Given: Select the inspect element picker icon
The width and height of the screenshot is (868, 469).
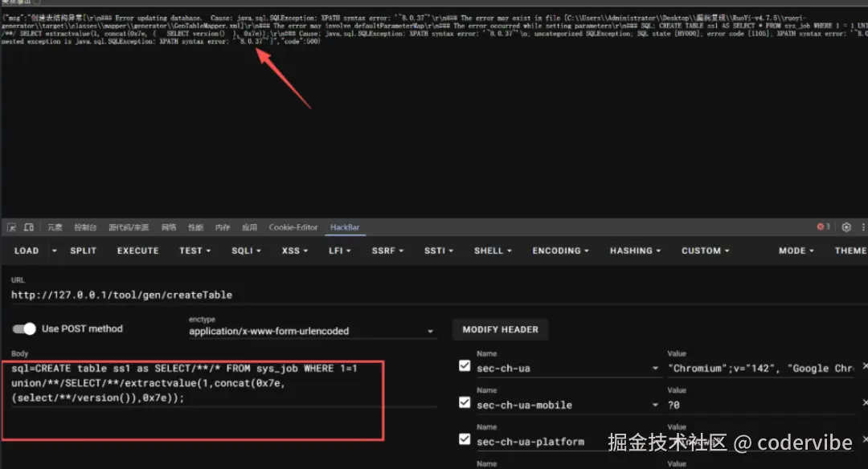Looking at the screenshot, I should (x=11, y=227).
